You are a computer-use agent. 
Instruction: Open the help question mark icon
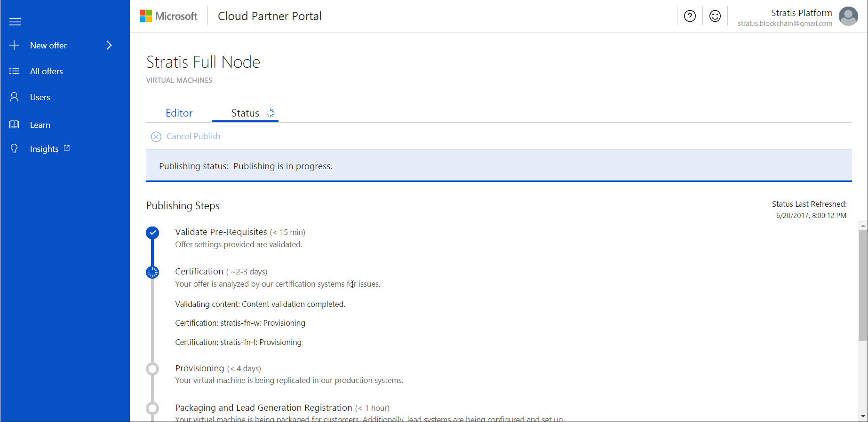coord(690,16)
